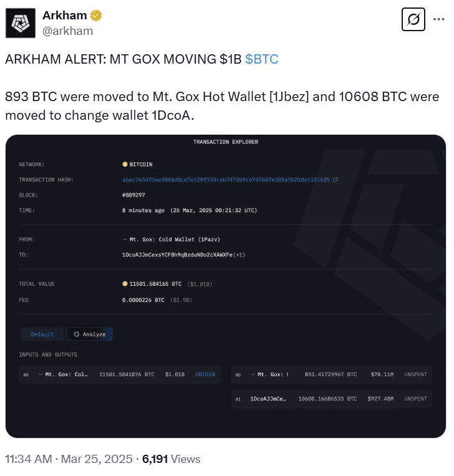This screenshot has height=476, width=454.
Task: Click the gold verified badge
Action: point(95,16)
